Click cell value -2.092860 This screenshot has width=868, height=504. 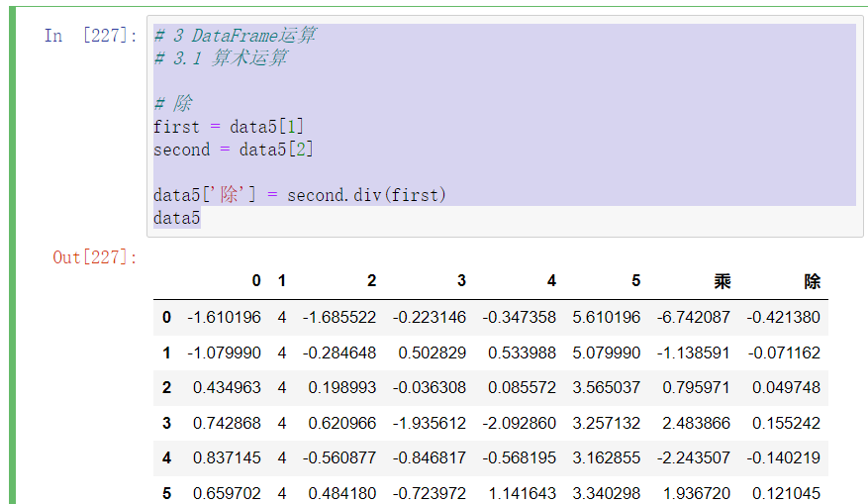(519, 423)
